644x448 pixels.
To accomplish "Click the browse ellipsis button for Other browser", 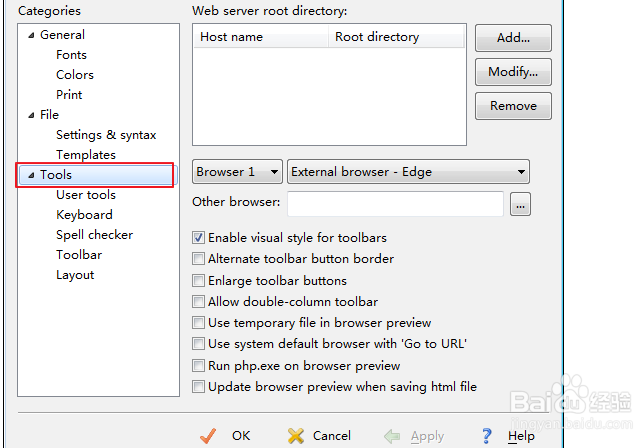I will [x=520, y=204].
